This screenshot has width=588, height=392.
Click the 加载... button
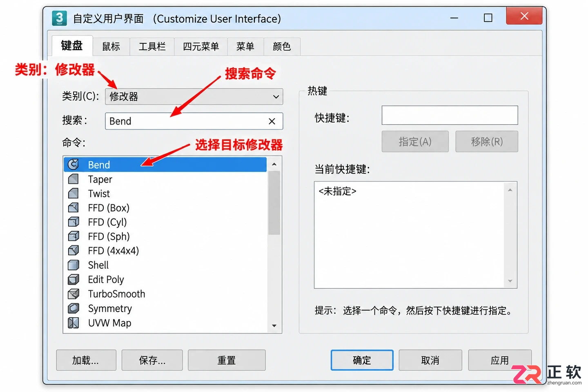click(86, 360)
